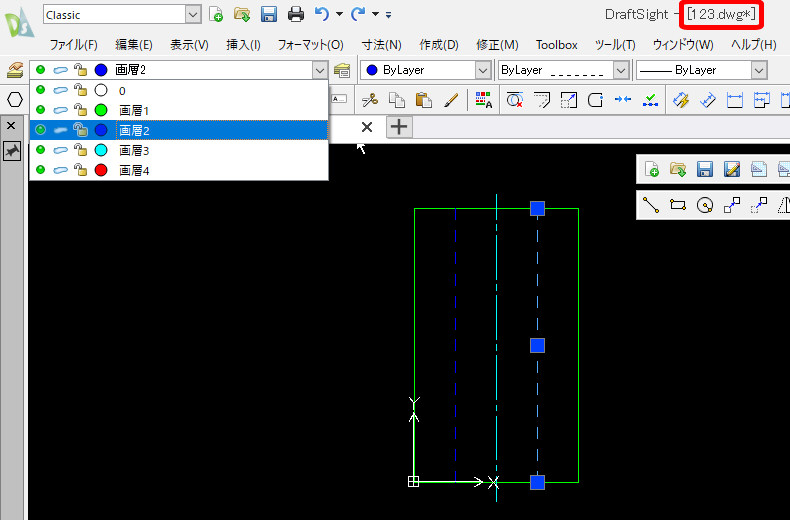The width and height of the screenshot is (790, 520).
Task: Redo the last undone action
Action: coord(358,14)
